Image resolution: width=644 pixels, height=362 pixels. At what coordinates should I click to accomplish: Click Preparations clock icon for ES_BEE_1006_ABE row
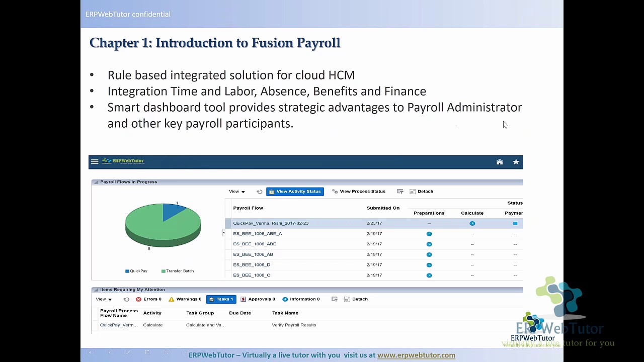click(x=429, y=244)
